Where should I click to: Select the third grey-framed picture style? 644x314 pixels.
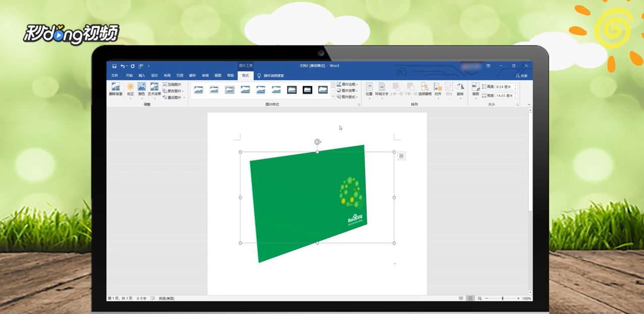[230, 90]
